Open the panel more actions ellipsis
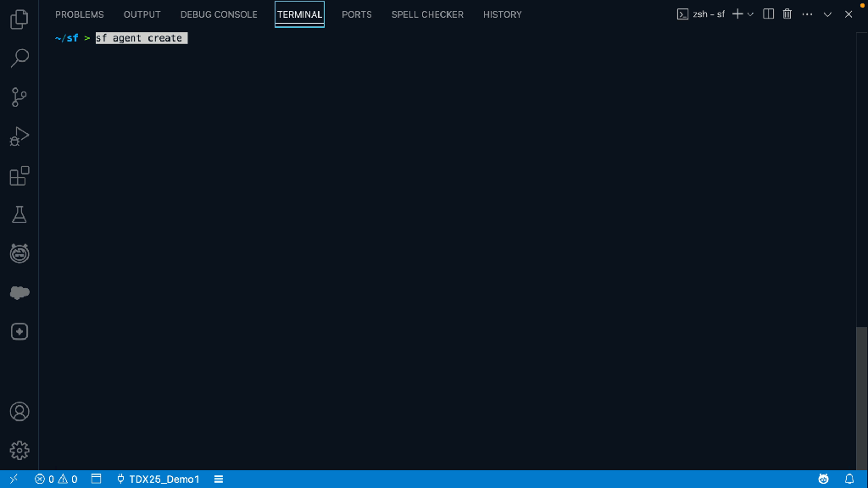 tap(807, 14)
